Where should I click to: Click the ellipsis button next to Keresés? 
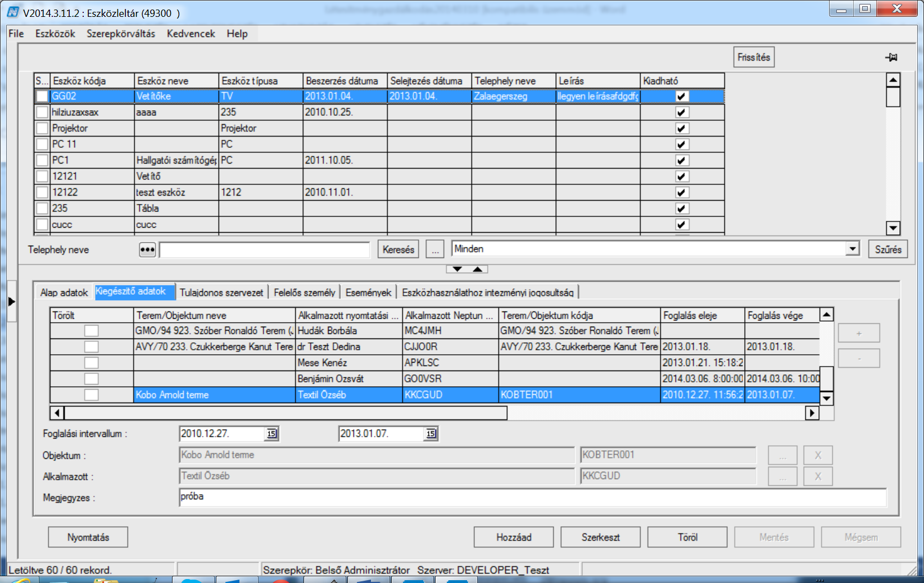tap(435, 250)
